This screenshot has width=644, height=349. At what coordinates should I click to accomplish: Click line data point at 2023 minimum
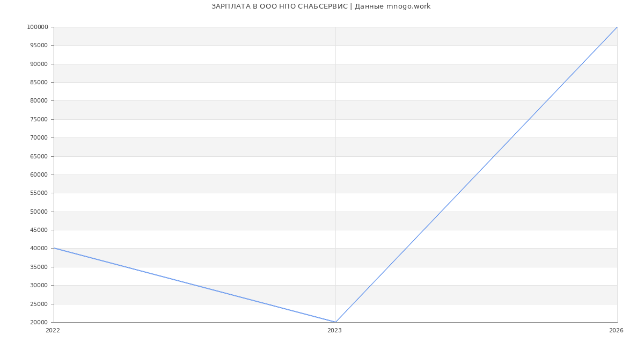[x=335, y=322]
